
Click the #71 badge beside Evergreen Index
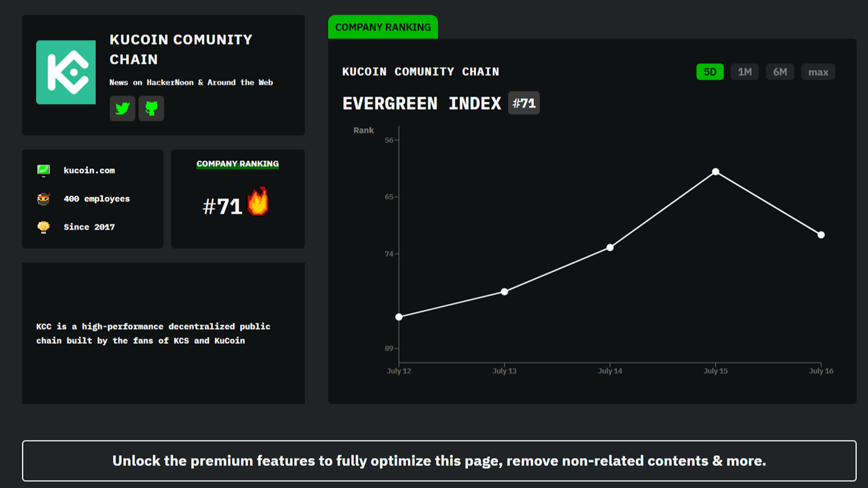524,103
